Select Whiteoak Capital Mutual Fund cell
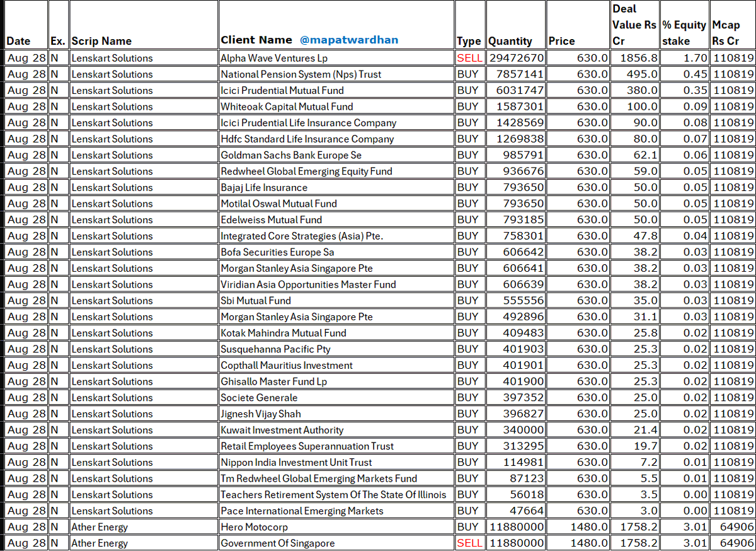 (336, 107)
